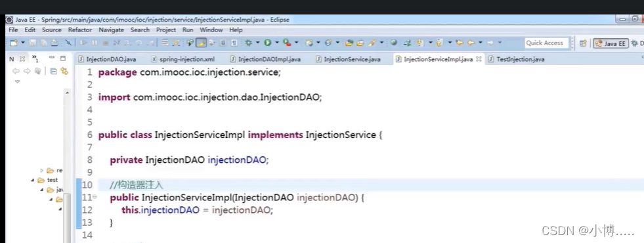Toggle Show Whitespace Characters paragraph icon
This screenshot has height=243, width=644.
234,42
